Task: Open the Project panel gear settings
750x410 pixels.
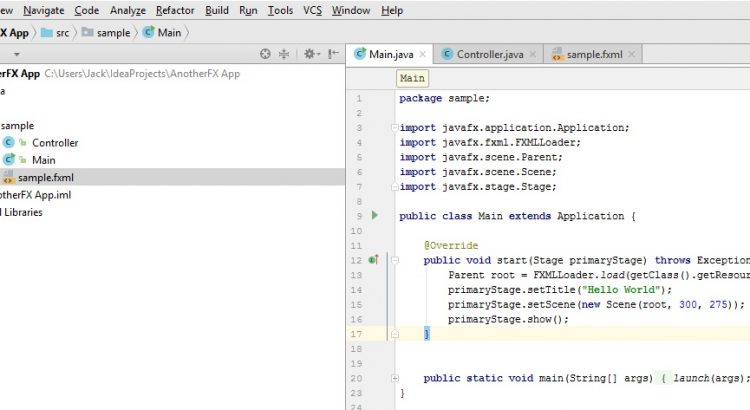Action: tap(308, 54)
